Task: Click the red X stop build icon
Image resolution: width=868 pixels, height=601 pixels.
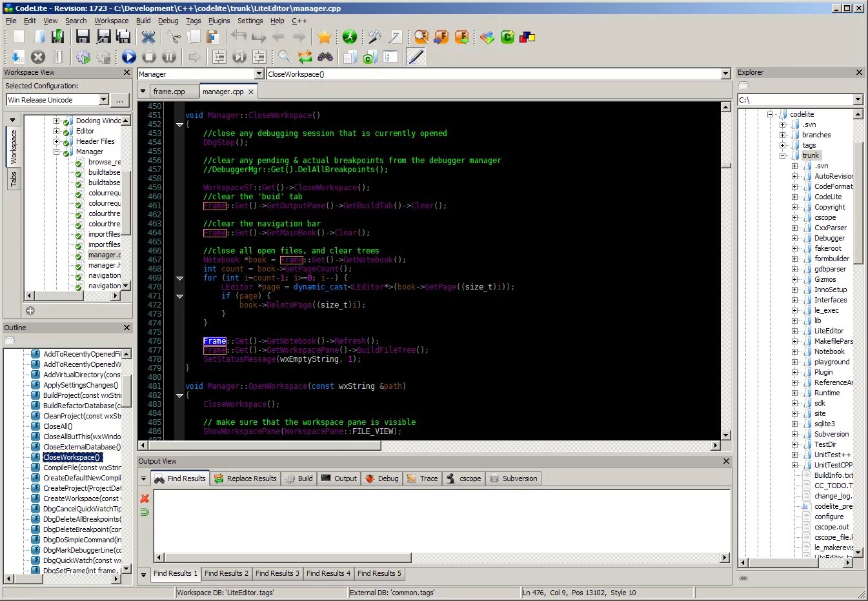Action: (x=38, y=57)
